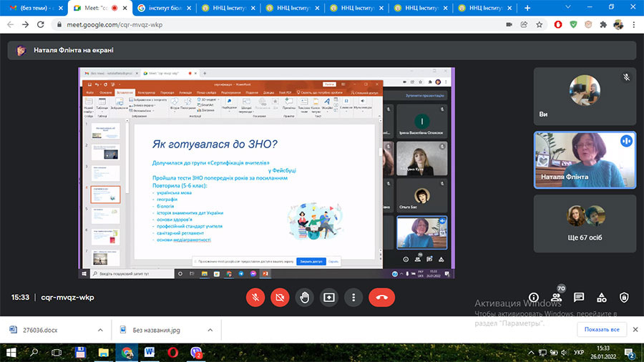Image resolution: width=644 pixels, height=362 pixels.
Task: Open more options three-dot menu
Action: pos(353,297)
